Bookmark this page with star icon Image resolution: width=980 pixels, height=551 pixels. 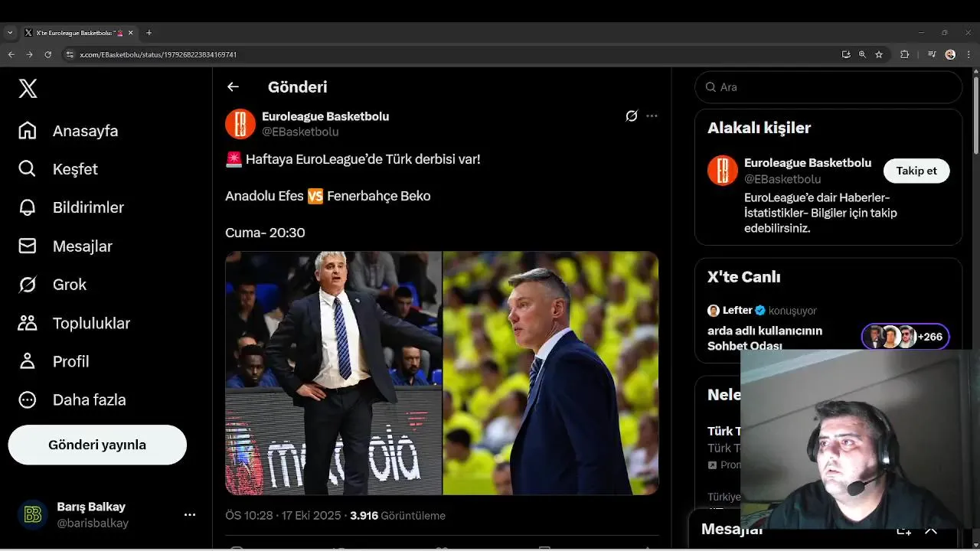point(879,54)
